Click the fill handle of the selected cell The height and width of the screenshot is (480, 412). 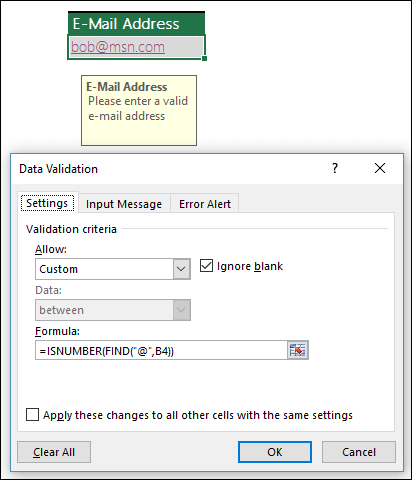[x=204, y=58]
